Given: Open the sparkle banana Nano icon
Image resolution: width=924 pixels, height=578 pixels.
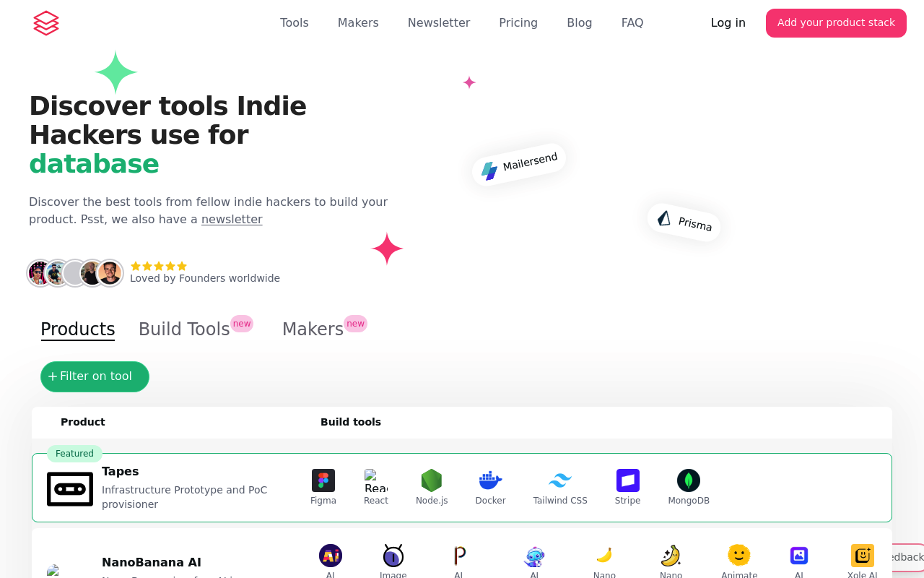Looking at the screenshot, I should click(x=671, y=556).
